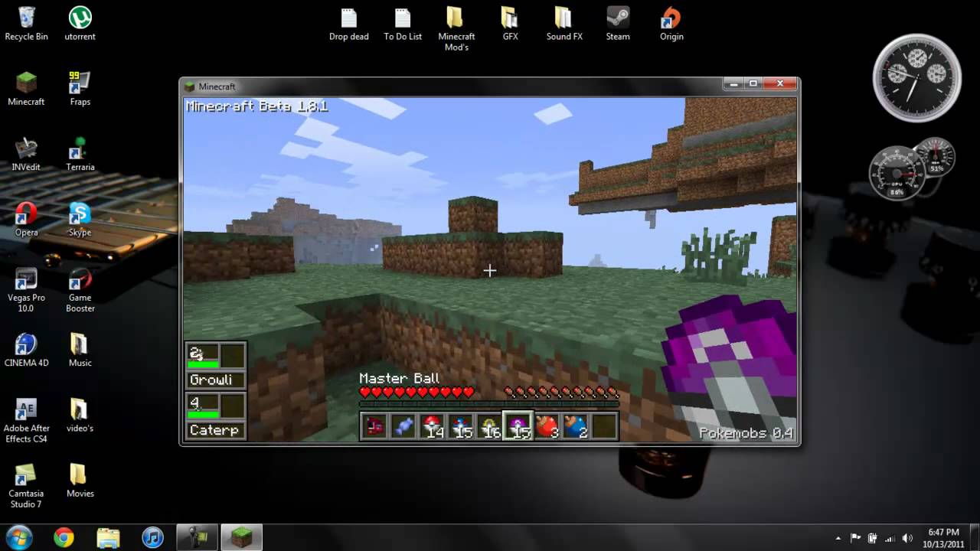Click the Minecraft Beta 1.8.1 version text
This screenshot has width=980, height=551.
point(257,106)
